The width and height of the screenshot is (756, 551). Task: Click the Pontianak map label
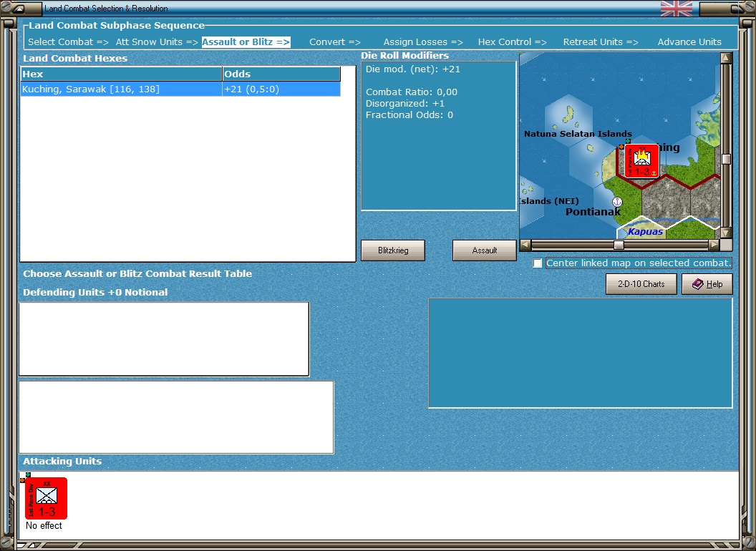click(x=593, y=212)
